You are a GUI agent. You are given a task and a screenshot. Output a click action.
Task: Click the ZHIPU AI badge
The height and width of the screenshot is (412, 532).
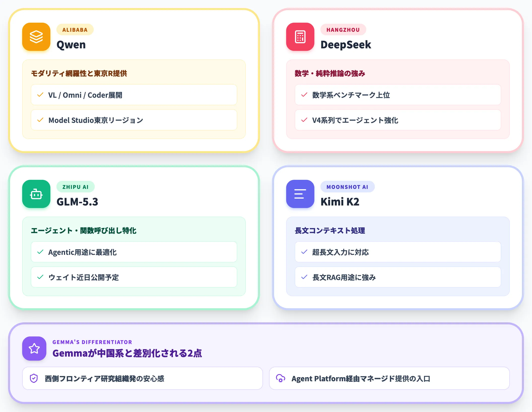point(76,187)
